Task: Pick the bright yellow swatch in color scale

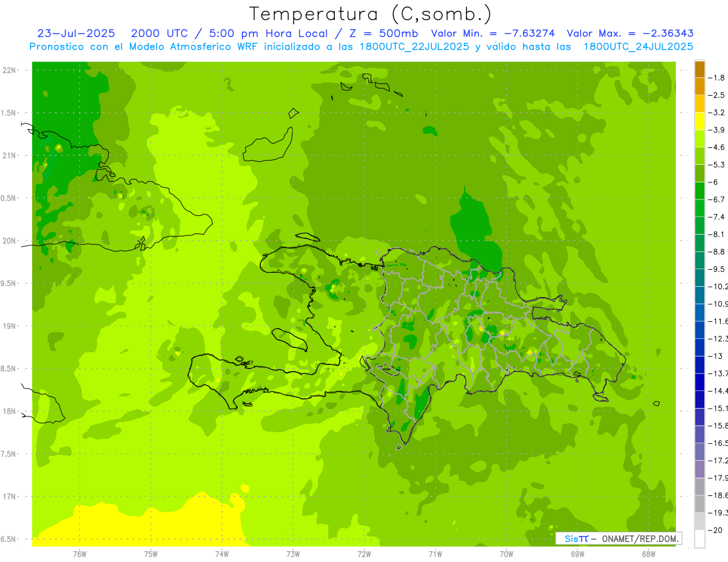Action: (x=699, y=121)
